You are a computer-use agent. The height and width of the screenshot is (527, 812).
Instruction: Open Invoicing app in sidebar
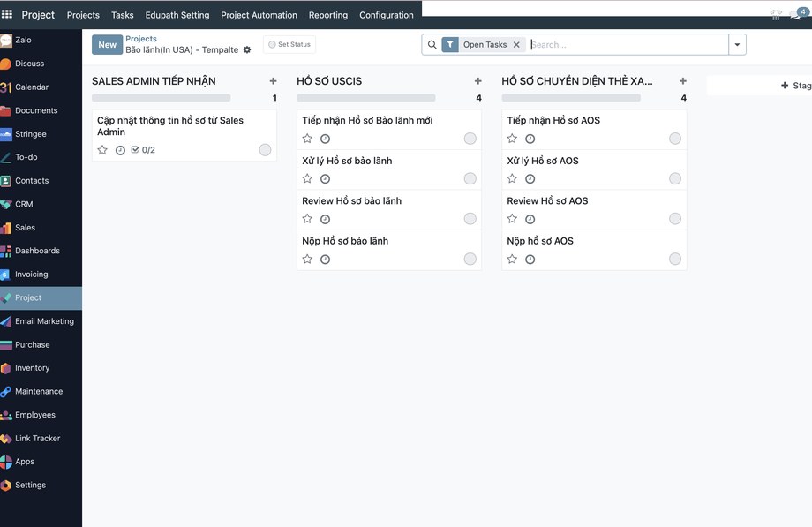41,275
